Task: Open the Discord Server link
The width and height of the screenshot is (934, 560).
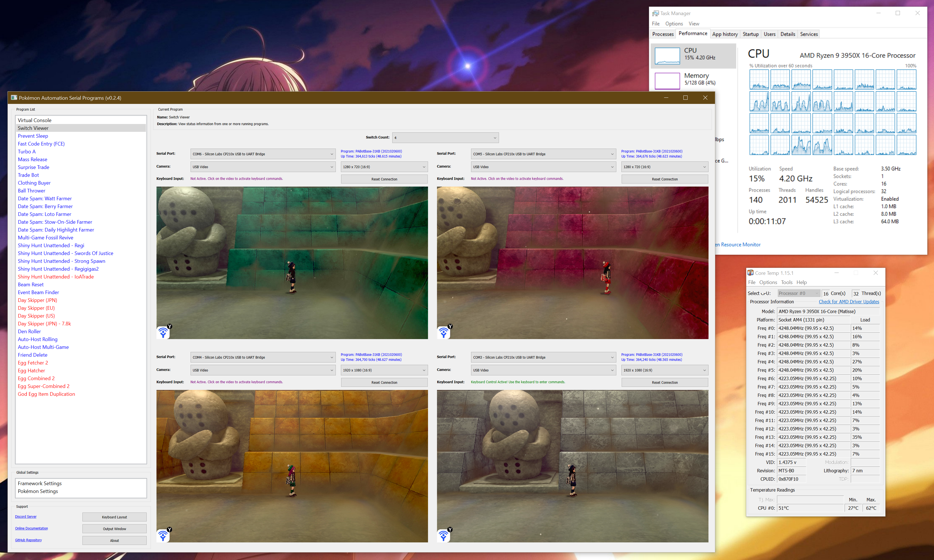Action: (26, 517)
